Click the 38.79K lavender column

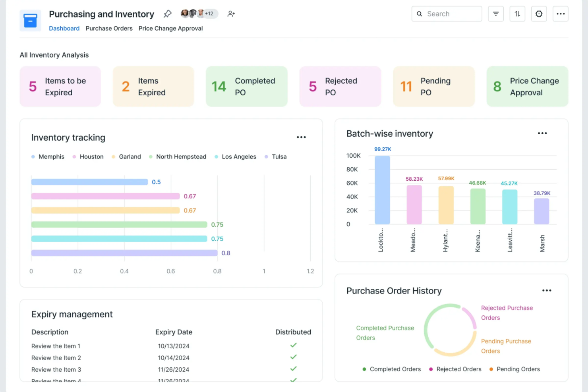(x=542, y=211)
